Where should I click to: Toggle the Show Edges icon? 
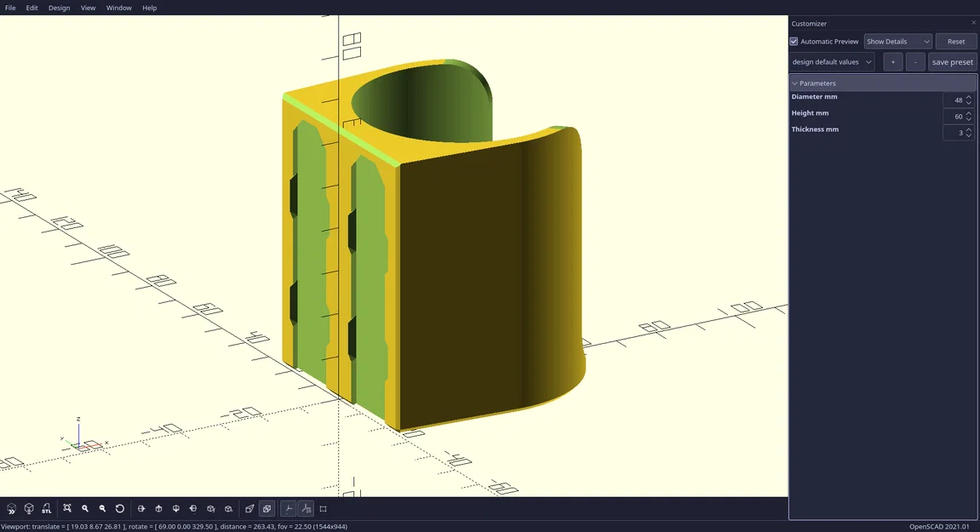pyautogui.click(x=324, y=509)
